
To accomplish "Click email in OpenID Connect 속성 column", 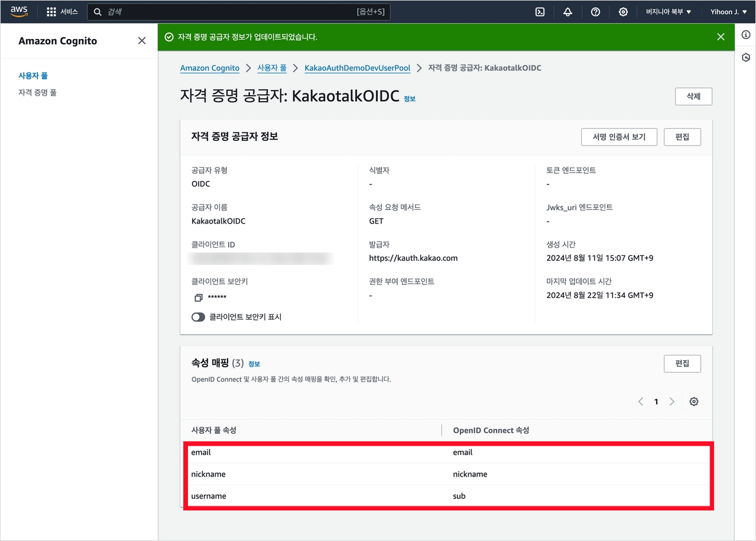I will [463, 452].
